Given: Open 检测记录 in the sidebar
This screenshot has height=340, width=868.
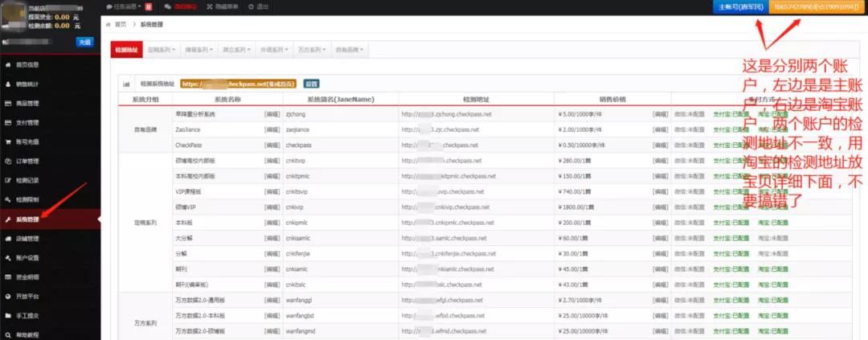Looking at the screenshot, I should [x=50, y=181].
